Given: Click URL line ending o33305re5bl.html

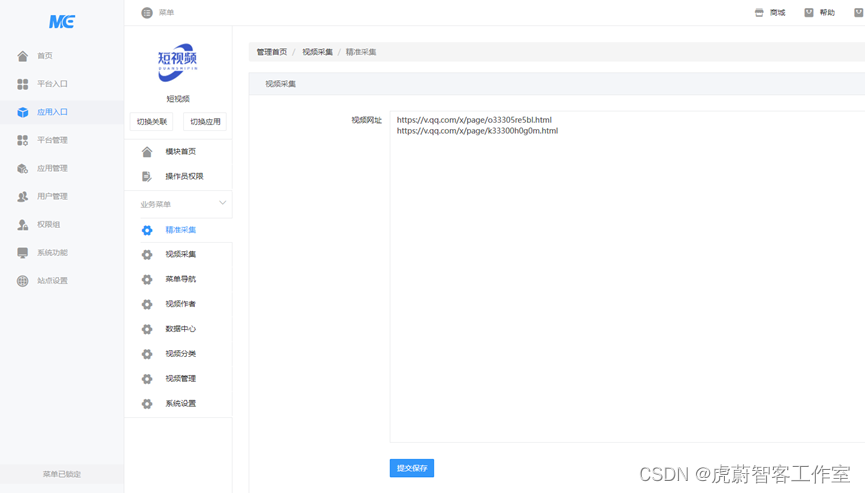Looking at the screenshot, I should click(x=474, y=120).
